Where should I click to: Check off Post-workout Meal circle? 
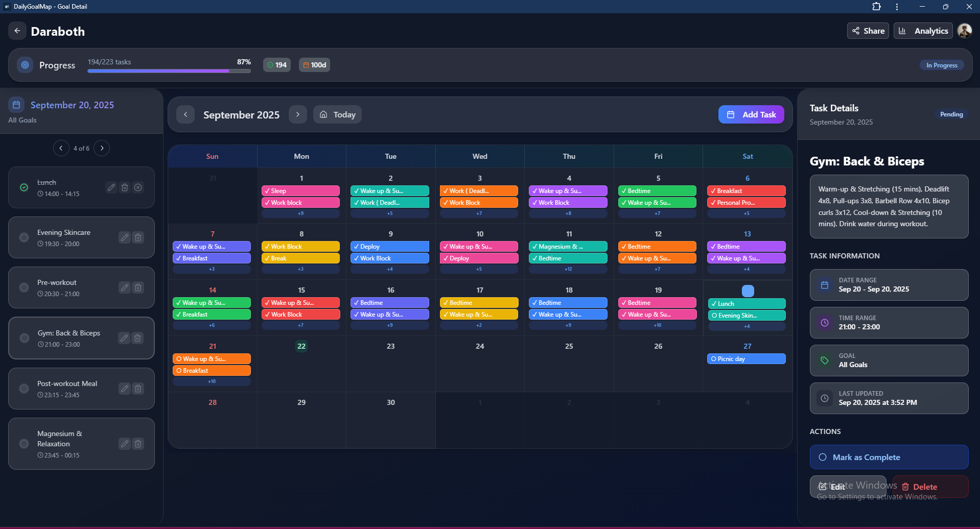(24, 389)
